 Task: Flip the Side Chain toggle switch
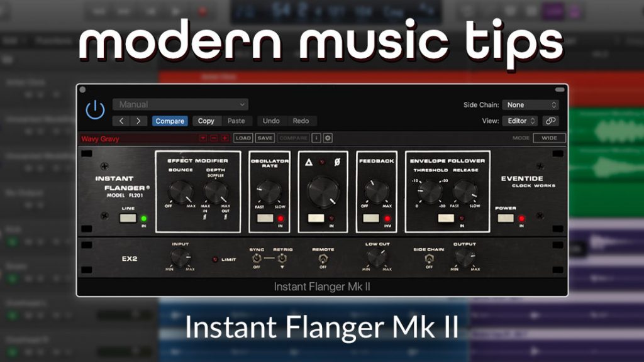(429, 258)
